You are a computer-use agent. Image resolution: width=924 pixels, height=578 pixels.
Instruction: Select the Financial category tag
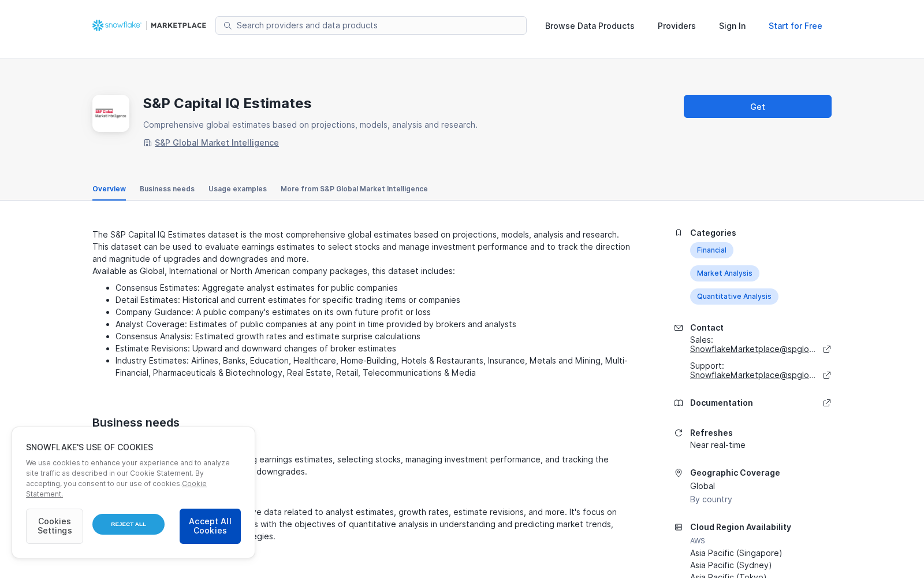click(711, 250)
